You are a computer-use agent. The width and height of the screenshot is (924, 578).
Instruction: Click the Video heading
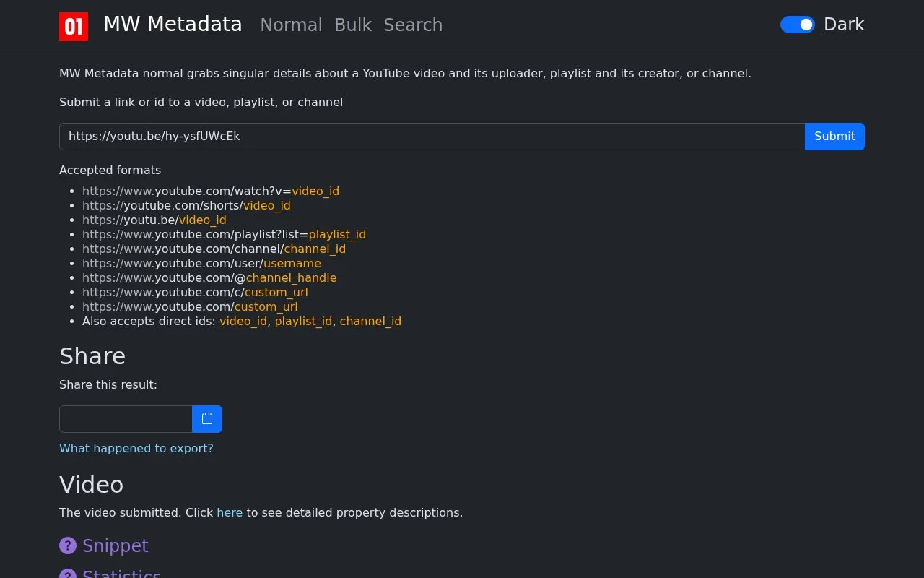click(91, 484)
